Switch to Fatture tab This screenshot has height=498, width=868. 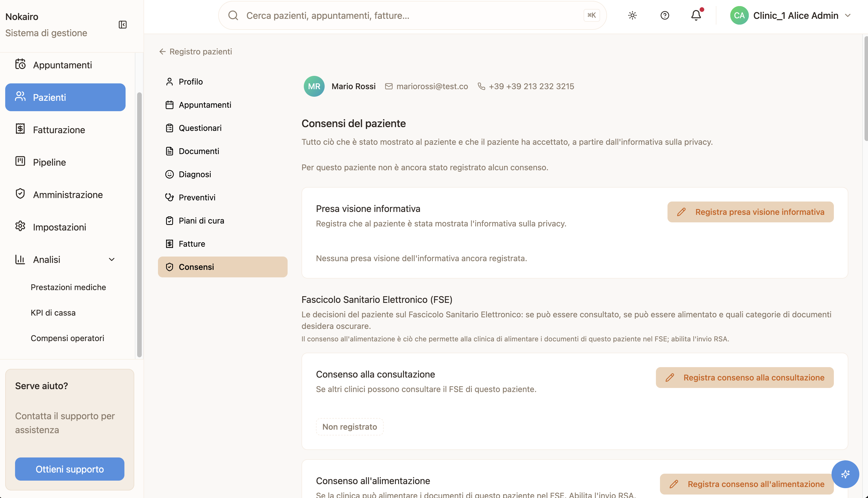[x=222, y=243]
